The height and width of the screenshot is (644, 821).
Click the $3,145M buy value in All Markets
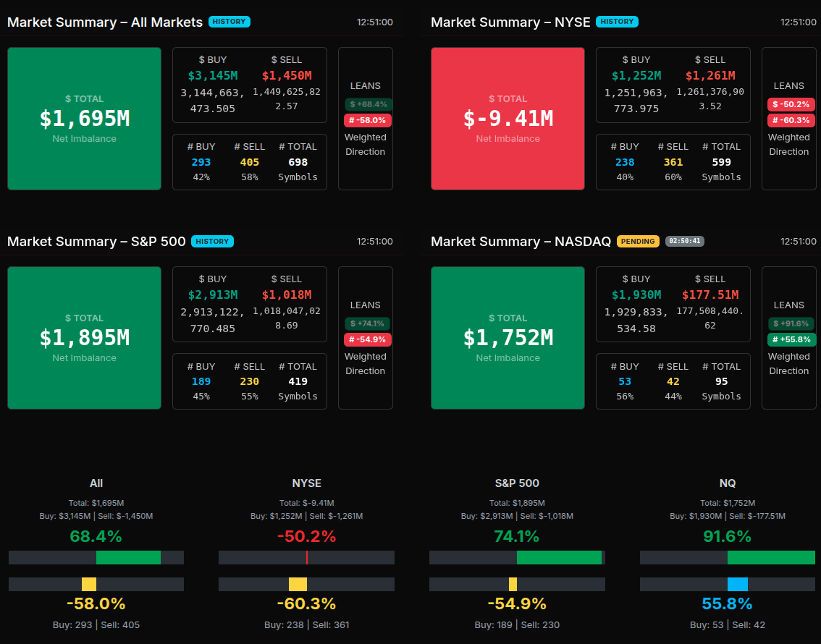tap(212, 75)
